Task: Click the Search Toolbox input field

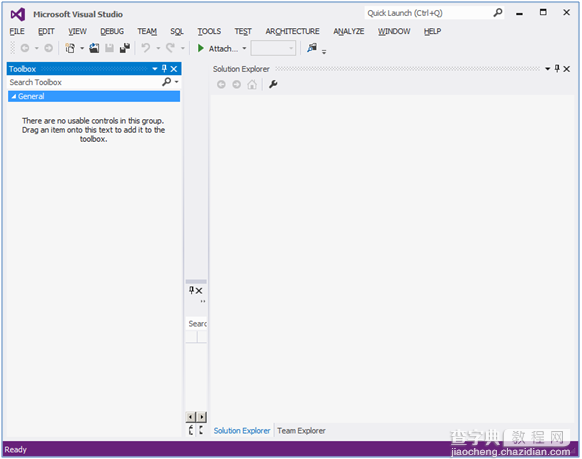Action: [x=85, y=82]
